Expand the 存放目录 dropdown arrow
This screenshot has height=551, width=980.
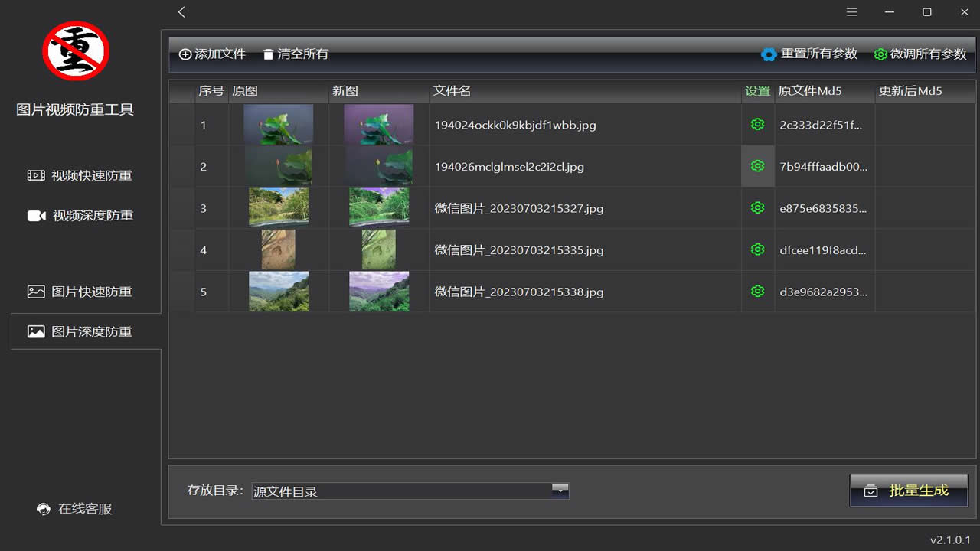pos(560,491)
